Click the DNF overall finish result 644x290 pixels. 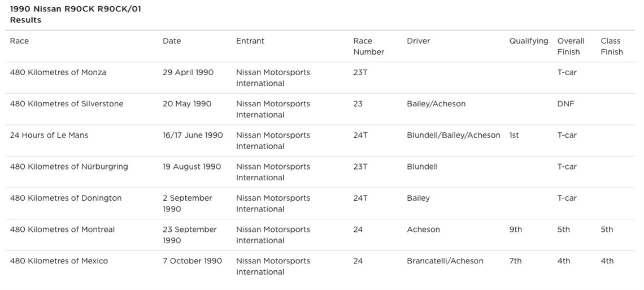tap(565, 104)
